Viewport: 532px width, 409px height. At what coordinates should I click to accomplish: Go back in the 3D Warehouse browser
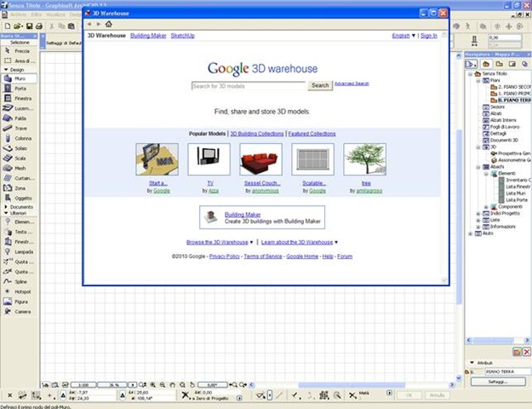click(x=89, y=24)
